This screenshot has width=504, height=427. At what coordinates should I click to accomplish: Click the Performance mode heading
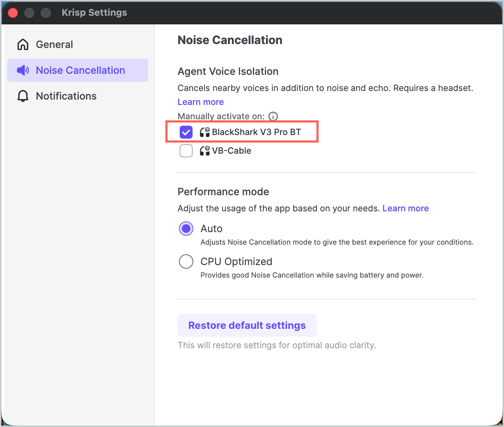coord(223,192)
